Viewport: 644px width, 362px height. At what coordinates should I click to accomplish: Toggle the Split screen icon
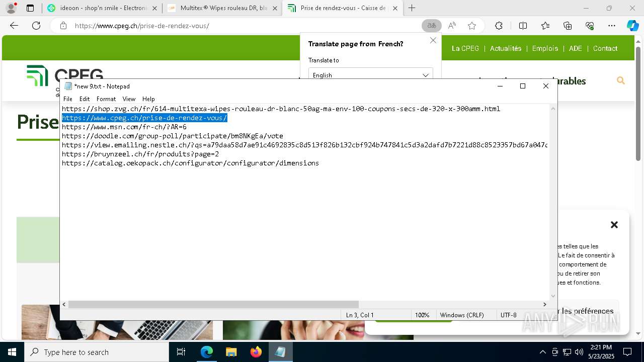tap(523, 26)
